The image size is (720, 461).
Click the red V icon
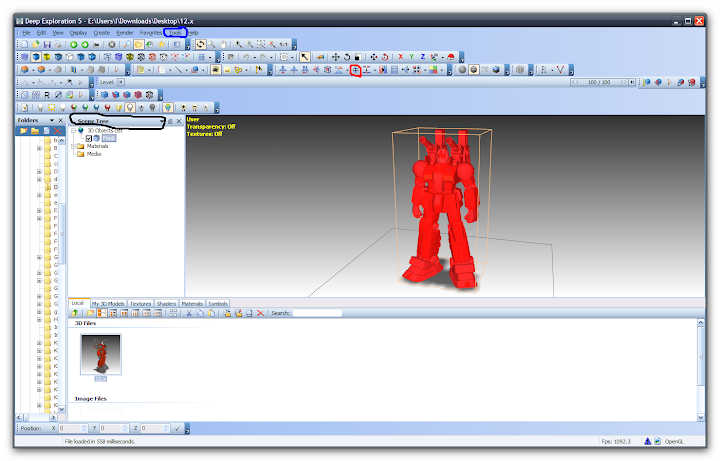[x=560, y=70]
